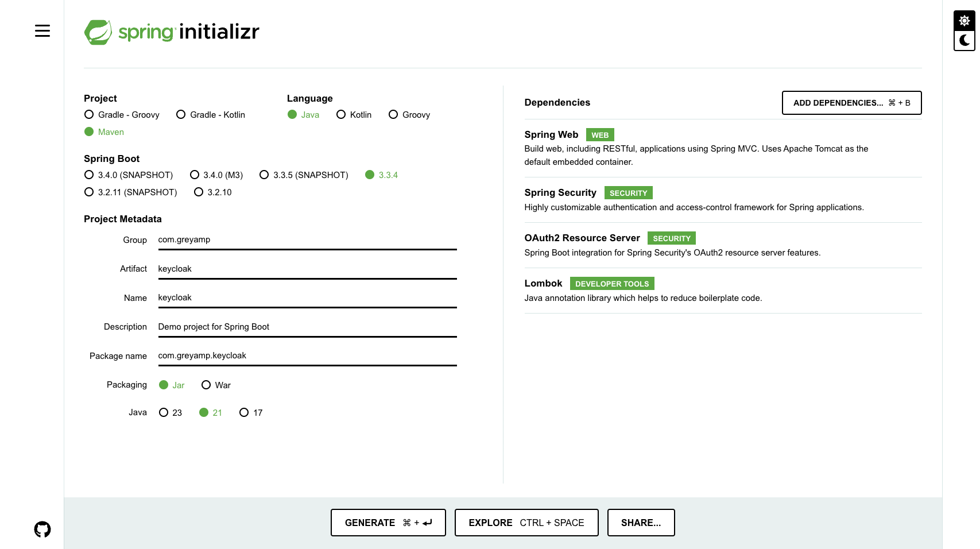Pick Jar packaging

click(x=172, y=385)
